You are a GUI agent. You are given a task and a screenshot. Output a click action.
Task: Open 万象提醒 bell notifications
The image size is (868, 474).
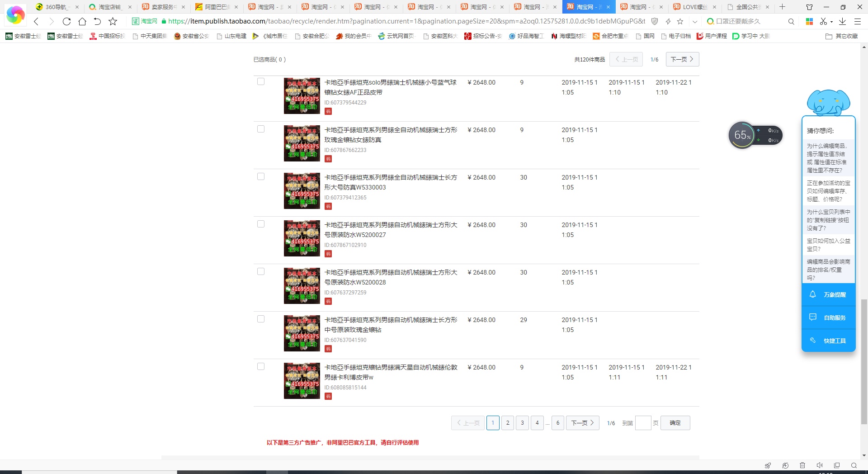pos(828,294)
